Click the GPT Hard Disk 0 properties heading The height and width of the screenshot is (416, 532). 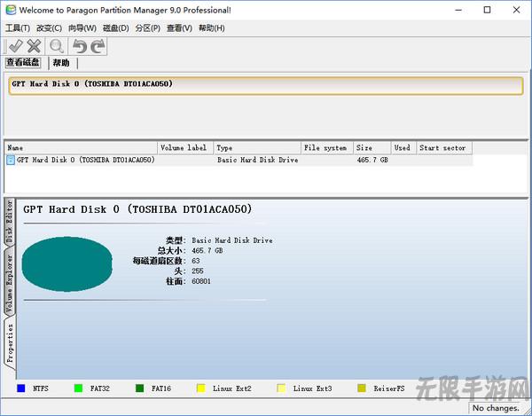(x=137, y=209)
